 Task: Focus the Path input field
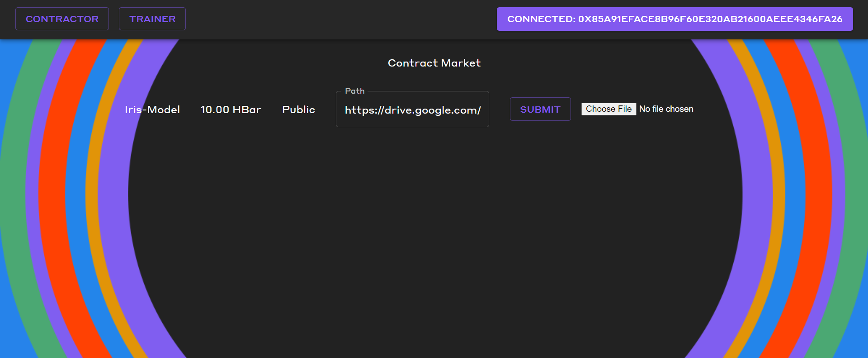(x=412, y=110)
